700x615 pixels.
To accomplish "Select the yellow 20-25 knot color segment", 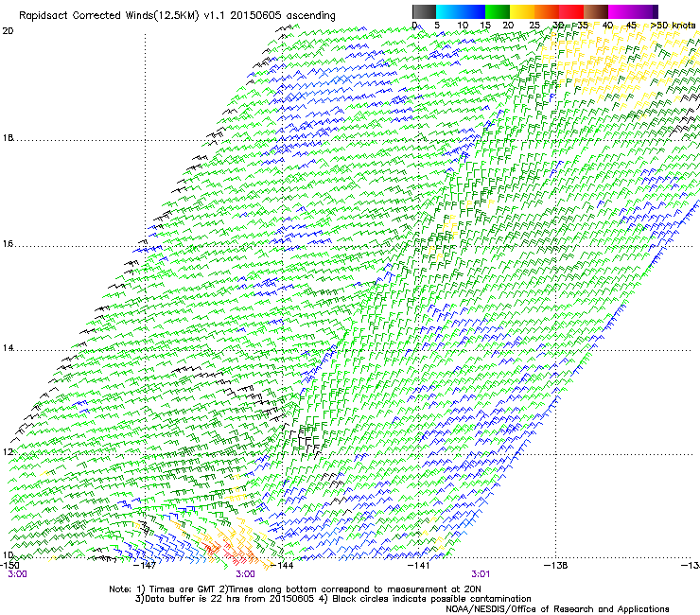I will click(522, 11).
